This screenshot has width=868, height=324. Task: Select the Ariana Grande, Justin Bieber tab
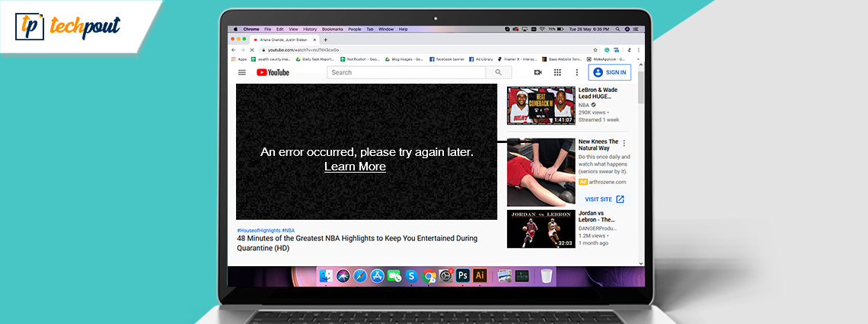tap(285, 40)
